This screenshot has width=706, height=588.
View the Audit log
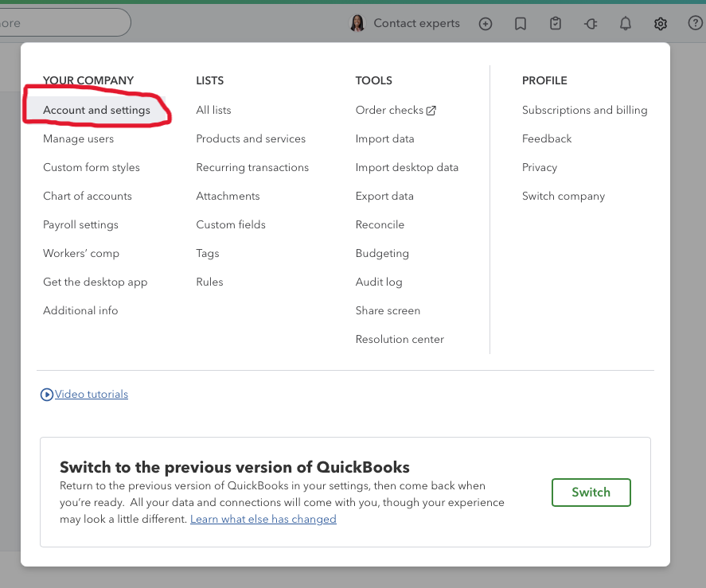tap(379, 282)
